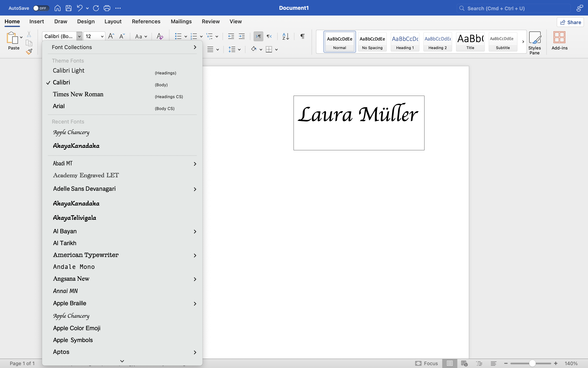The width and height of the screenshot is (588, 368).
Task: Open the Styles Pane
Action: [535, 43]
